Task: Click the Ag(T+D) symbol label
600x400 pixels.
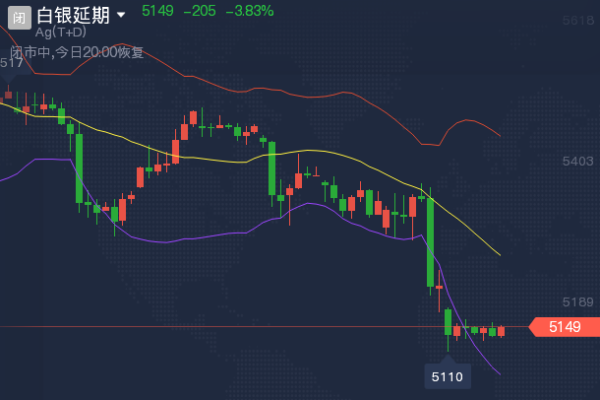Action: tap(61, 32)
